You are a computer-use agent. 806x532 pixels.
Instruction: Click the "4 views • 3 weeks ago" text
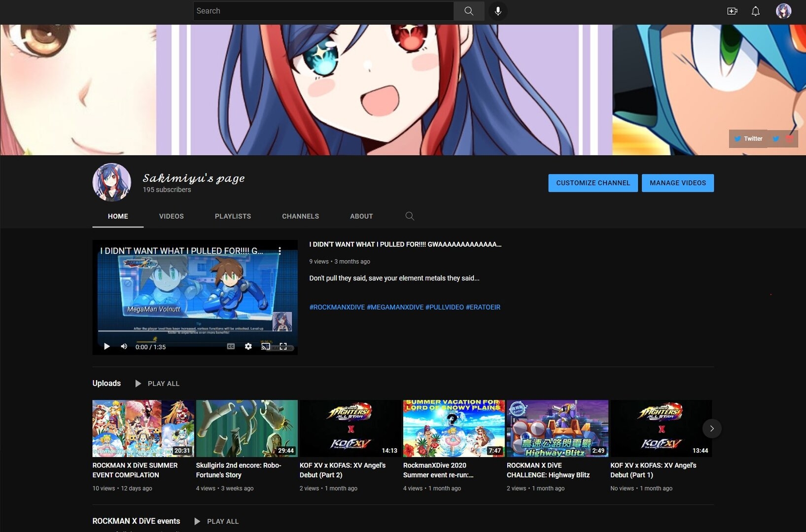click(x=225, y=489)
